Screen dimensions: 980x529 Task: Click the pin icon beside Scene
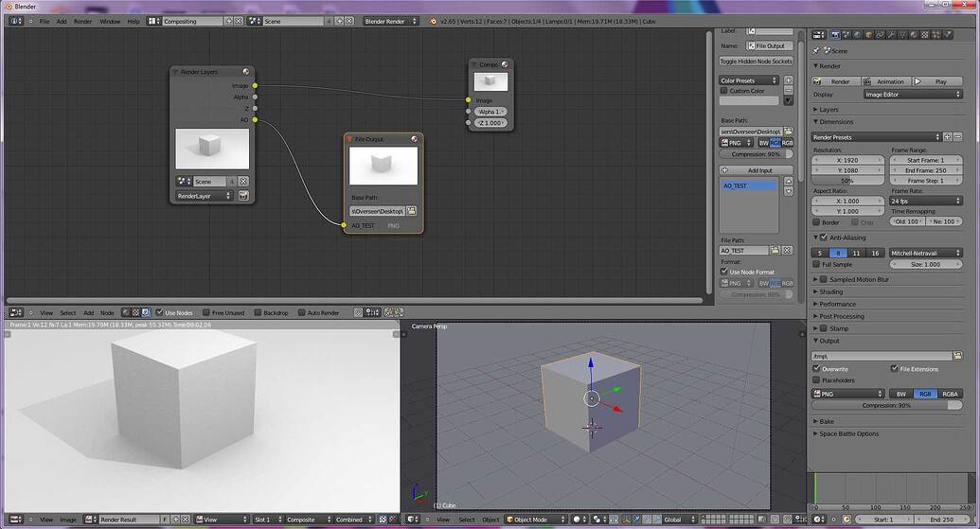pos(816,50)
